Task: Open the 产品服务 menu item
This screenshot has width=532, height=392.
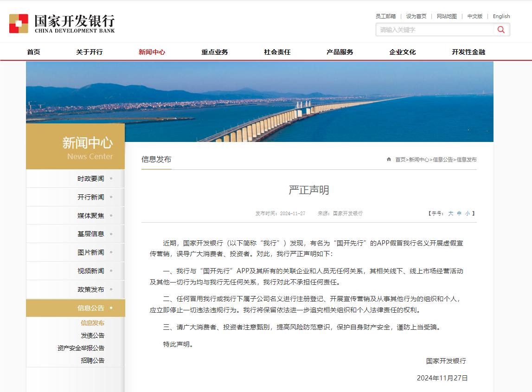Action: click(x=340, y=52)
